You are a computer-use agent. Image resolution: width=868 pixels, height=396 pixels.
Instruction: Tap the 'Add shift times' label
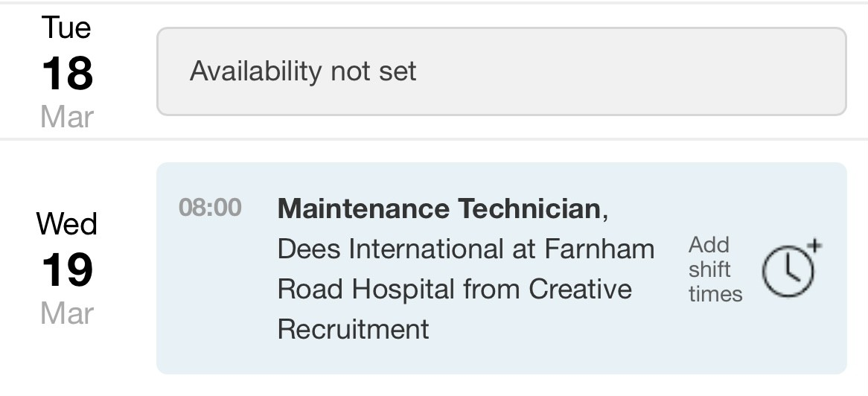pos(715,269)
